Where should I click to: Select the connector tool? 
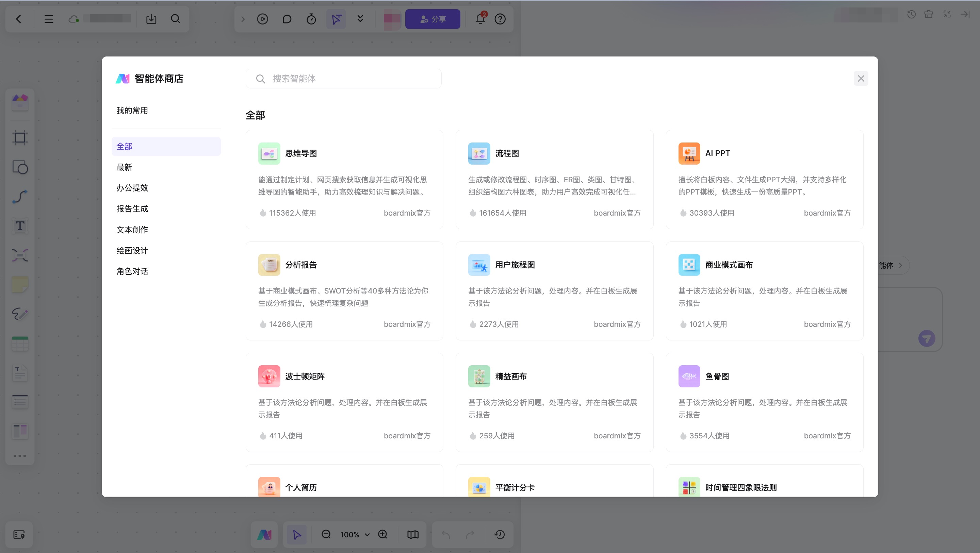tap(20, 197)
